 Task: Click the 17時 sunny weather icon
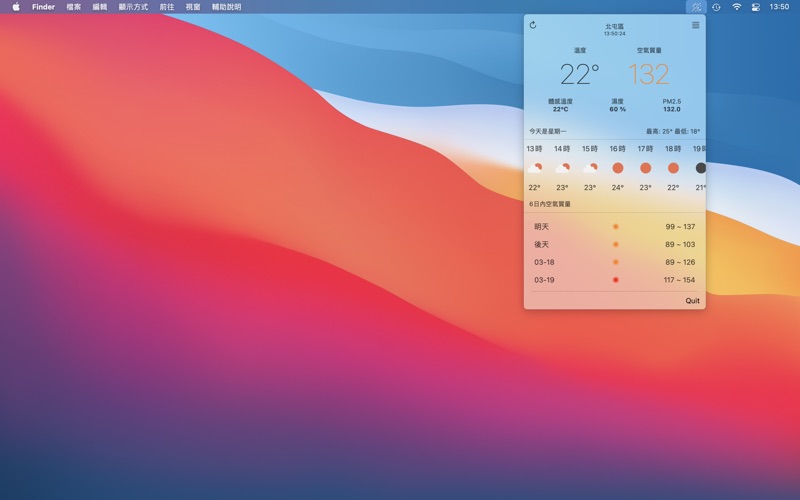point(645,168)
